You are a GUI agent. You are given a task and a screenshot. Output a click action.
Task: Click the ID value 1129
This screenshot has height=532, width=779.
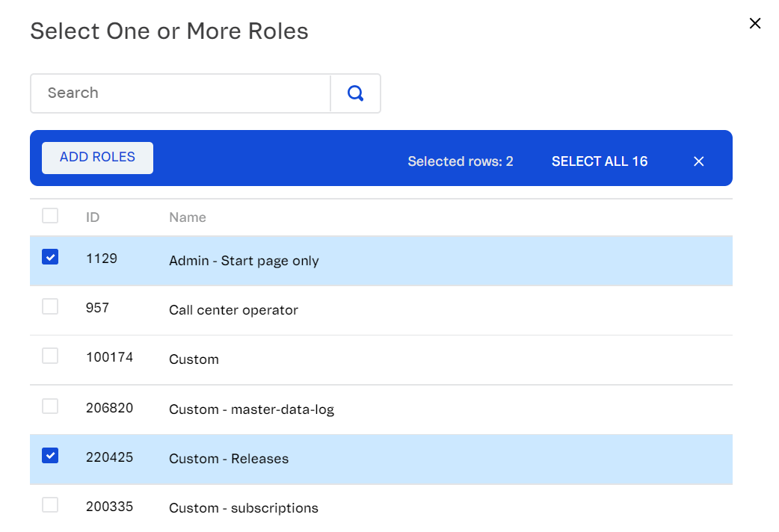tap(102, 259)
